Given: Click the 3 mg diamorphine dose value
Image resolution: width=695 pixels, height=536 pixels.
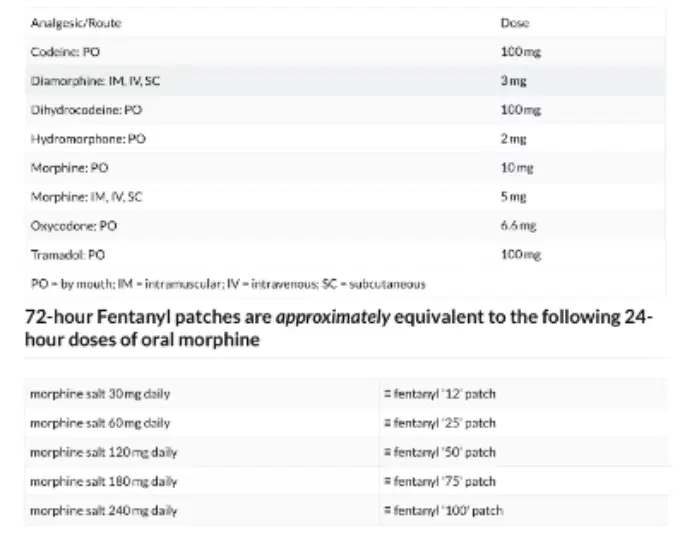Looking at the screenshot, I should pos(513,81).
